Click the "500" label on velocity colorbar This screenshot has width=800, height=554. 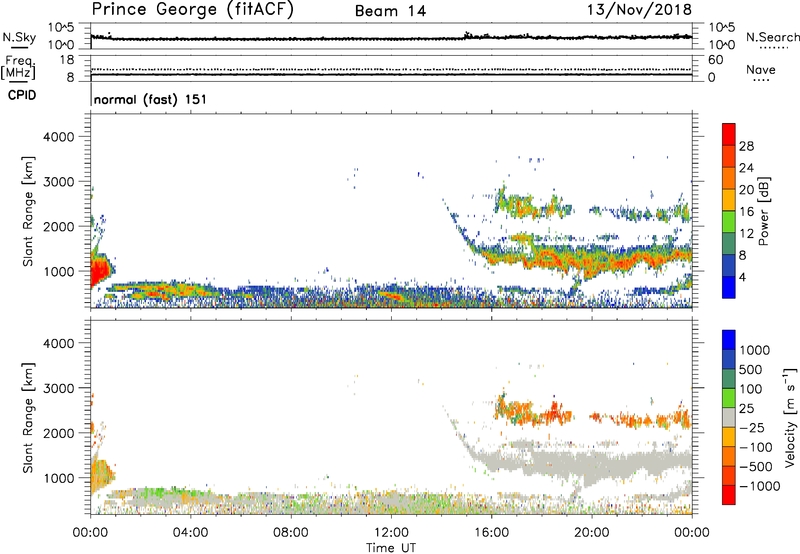751,369
